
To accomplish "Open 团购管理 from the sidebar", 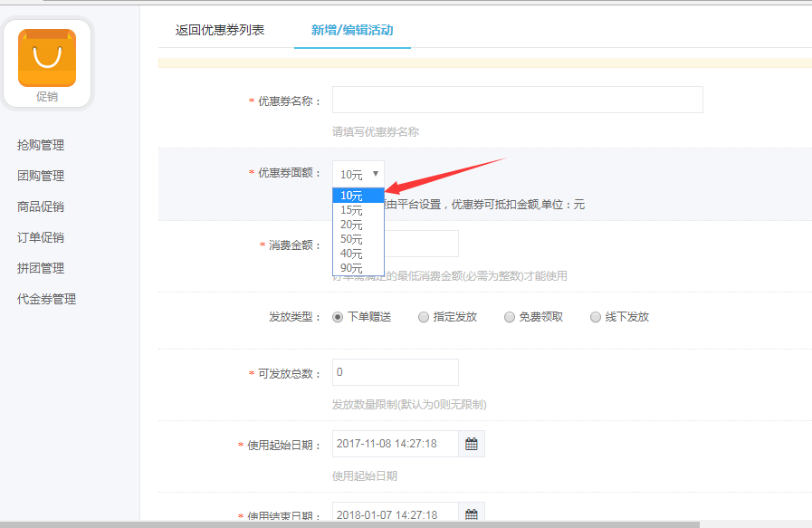I will 41,176.
